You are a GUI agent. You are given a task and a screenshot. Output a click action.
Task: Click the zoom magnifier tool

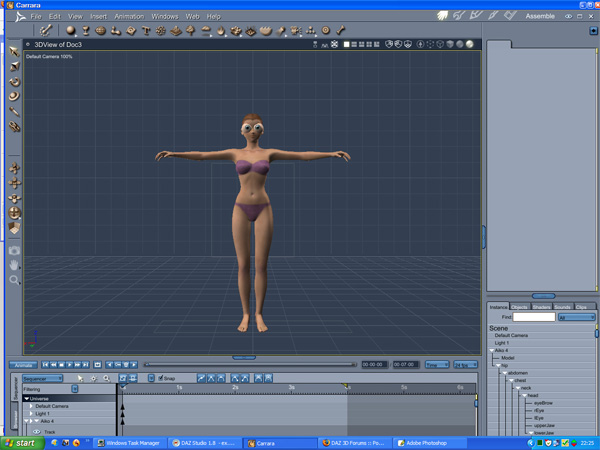pos(14,280)
